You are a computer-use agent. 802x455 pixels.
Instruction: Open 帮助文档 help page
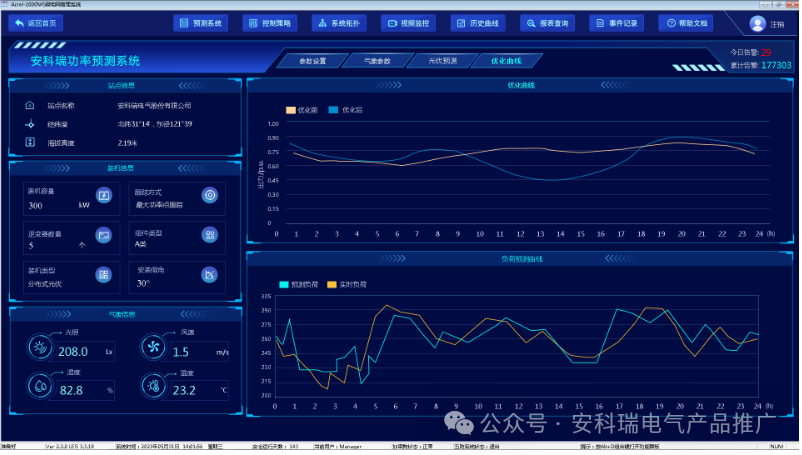(x=686, y=24)
